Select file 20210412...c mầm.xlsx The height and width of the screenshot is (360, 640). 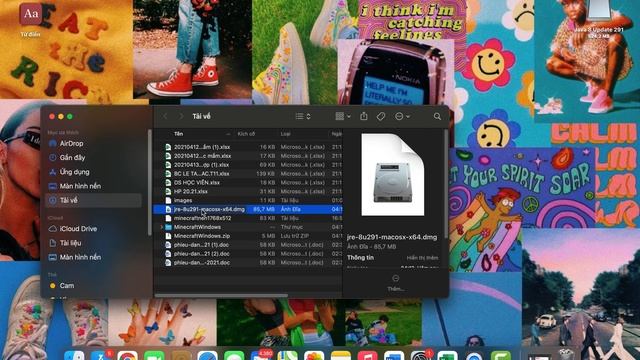[x=202, y=156]
